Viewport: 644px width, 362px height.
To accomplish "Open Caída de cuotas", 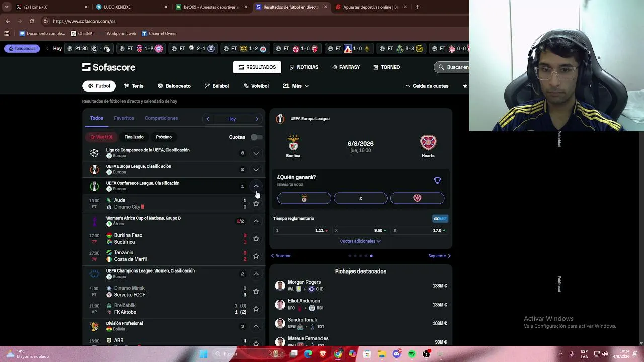I will point(427,86).
